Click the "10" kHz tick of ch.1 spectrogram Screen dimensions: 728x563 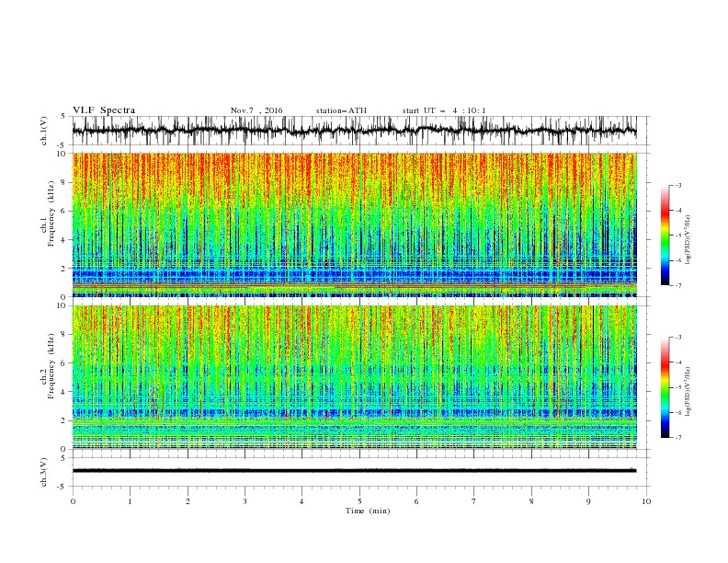pyautogui.click(x=63, y=154)
